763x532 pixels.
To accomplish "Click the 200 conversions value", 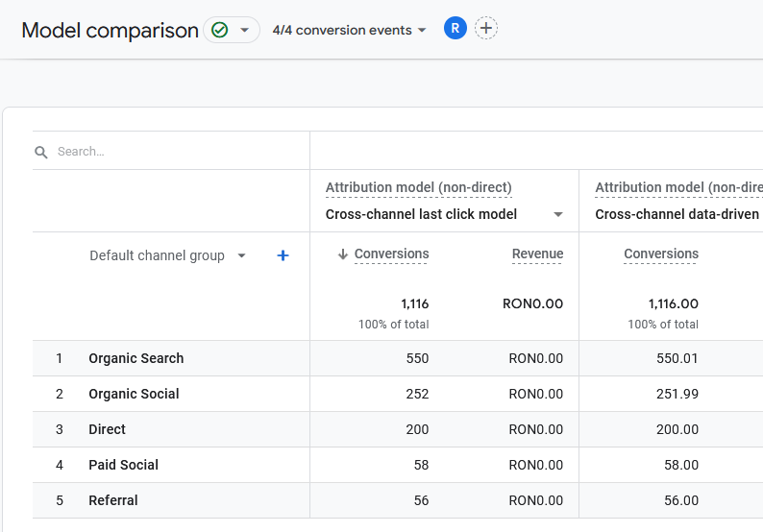I will [417, 429].
